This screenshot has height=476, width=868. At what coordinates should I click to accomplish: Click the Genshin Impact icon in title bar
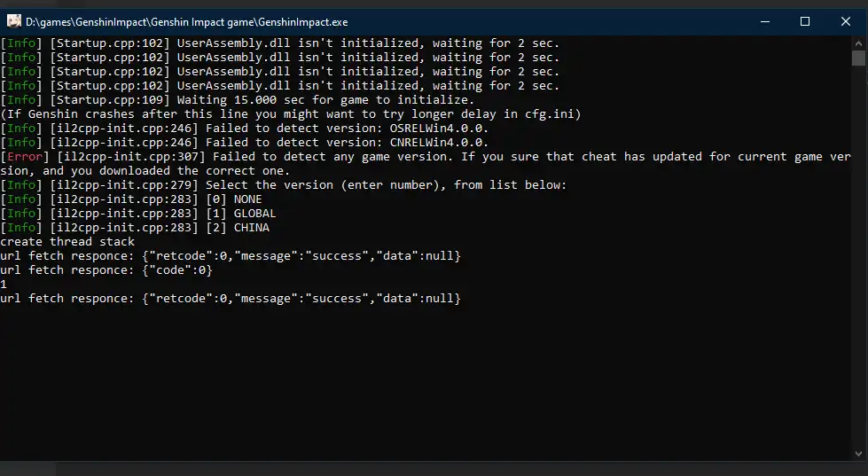pos(12,20)
